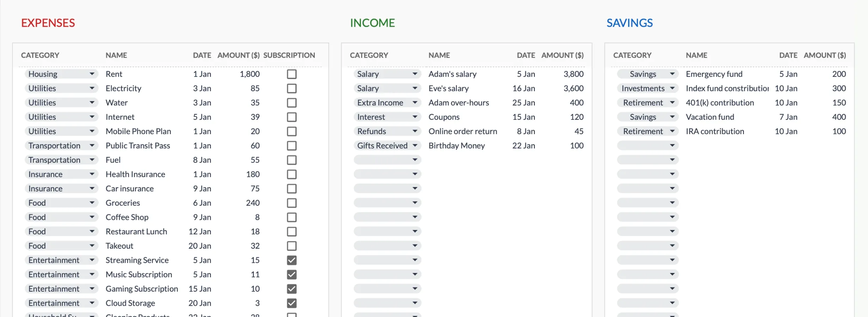
Task: Click the Eve's salary name cell
Action: point(448,88)
